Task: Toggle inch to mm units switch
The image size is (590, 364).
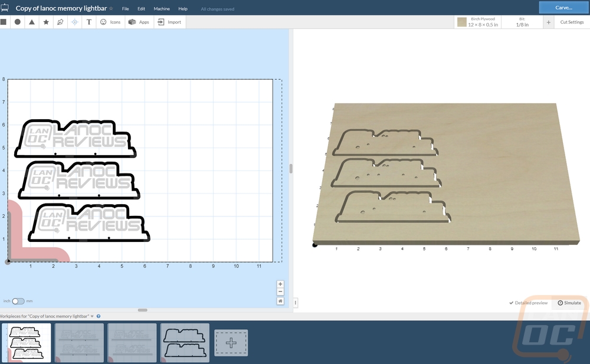Action: 18,301
